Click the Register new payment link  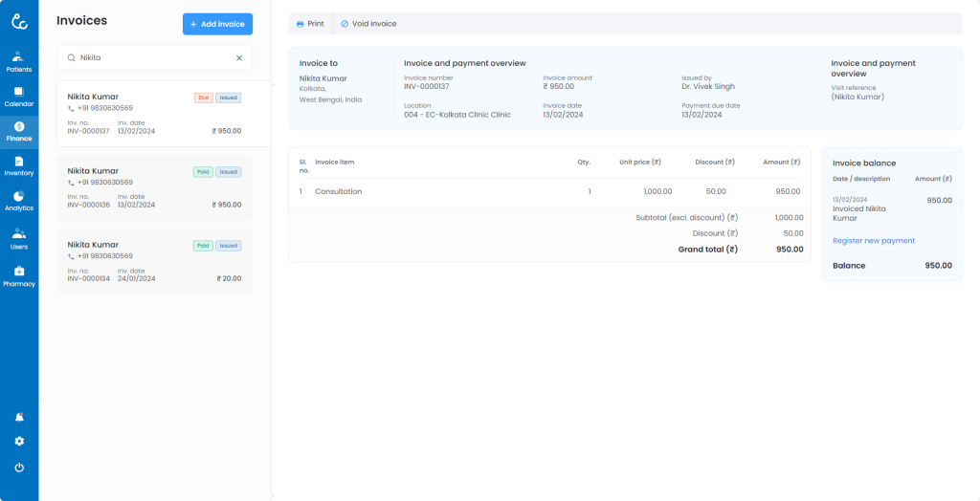tap(873, 241)
